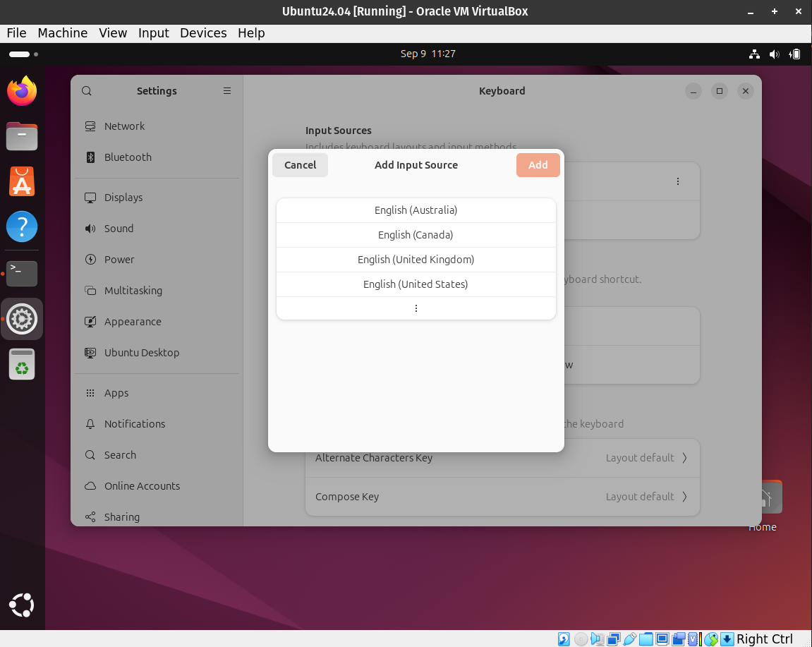Open the Devices menu in VirtualBox

pyautogui.click(x=203, y=33)
